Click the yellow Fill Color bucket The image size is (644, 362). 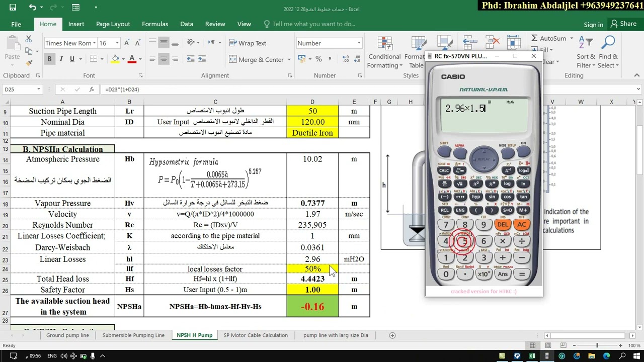pyautogui.click(x=115, y=59)
